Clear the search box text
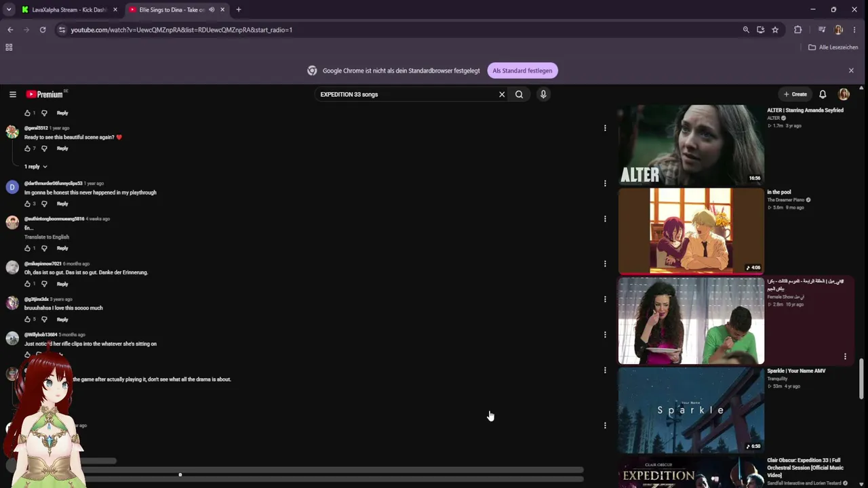Image resolution: width=868 pixels, height=488 pixels. click(x=502, y=94)
